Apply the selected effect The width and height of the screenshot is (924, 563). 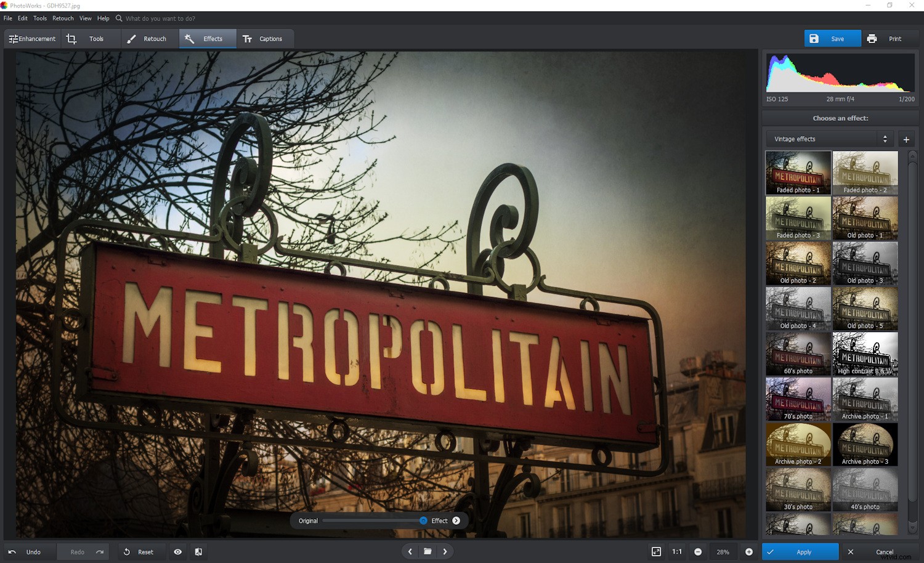pos(800,551)
